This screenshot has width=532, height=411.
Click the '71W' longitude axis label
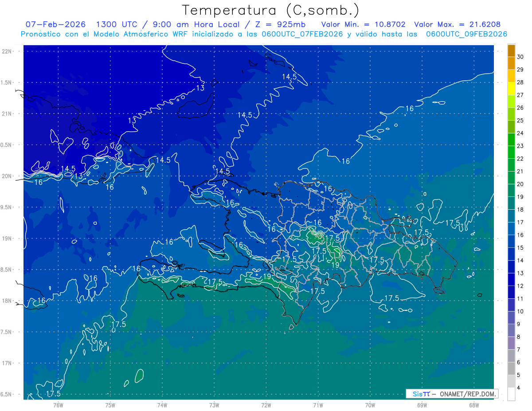coord(318,405)
